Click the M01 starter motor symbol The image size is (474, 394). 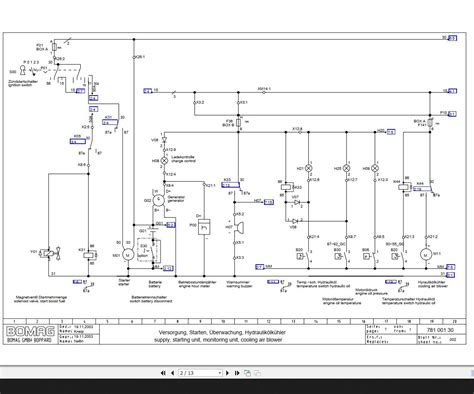click(x=127, y=255)
